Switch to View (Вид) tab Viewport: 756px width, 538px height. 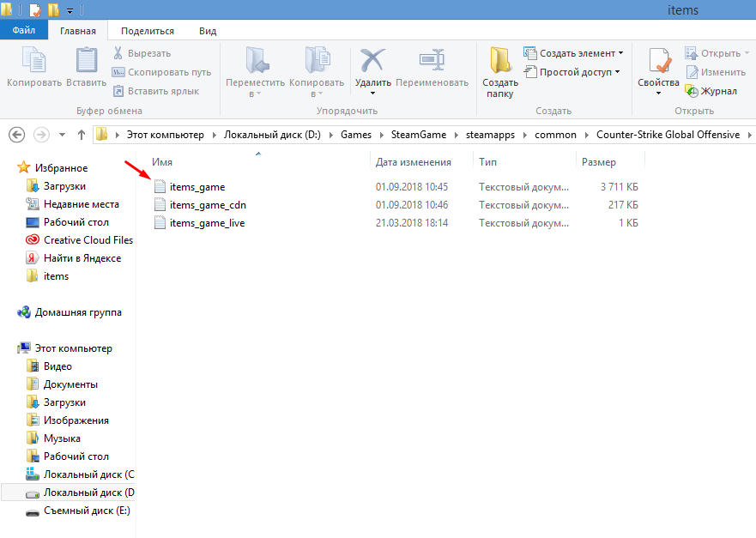pyautogui.click(x=208, y=31)
